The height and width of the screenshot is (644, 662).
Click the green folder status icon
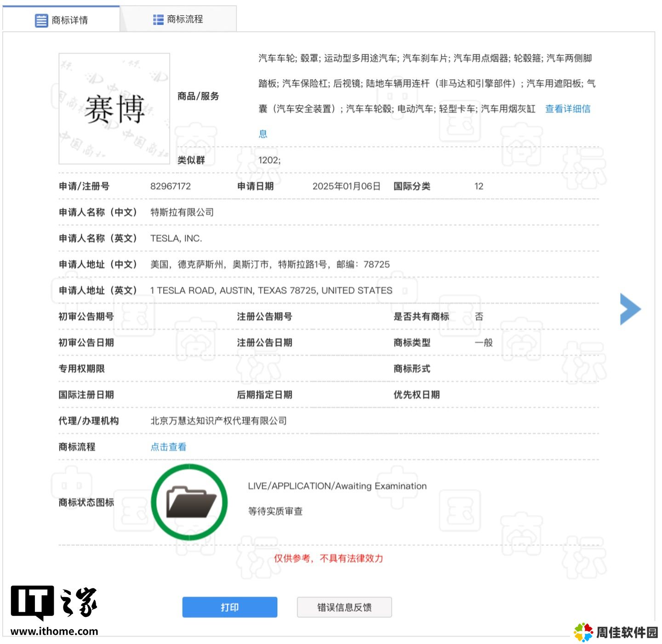[x=189, y=502]
